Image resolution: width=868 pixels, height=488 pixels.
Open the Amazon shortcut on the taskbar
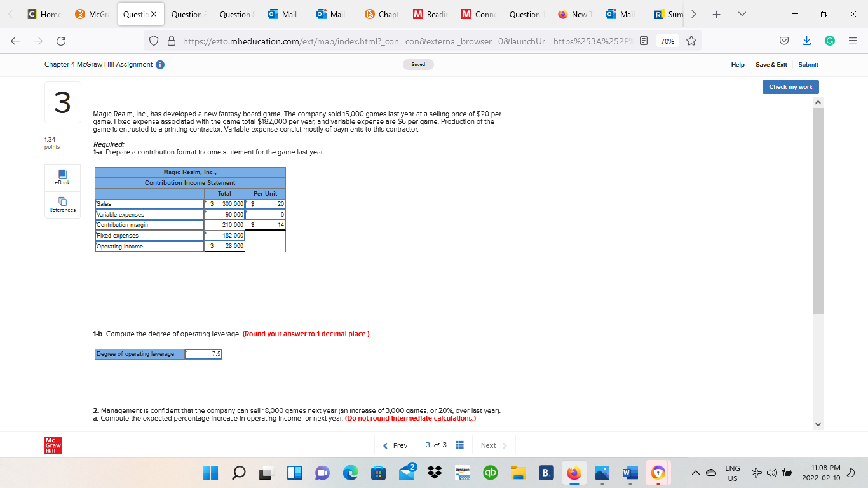tap(462, 473)
